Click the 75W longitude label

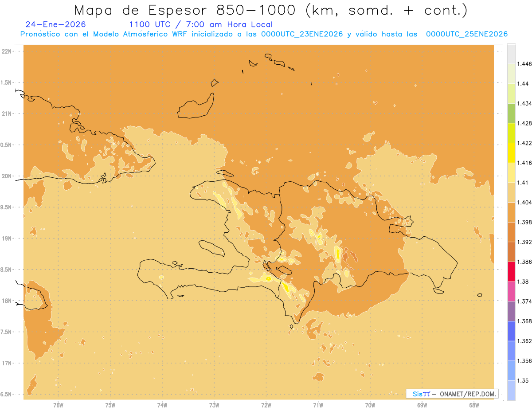110,406
